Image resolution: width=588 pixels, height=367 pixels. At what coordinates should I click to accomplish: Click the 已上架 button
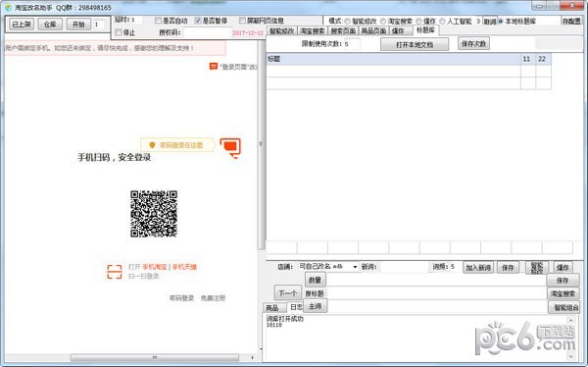22,25
